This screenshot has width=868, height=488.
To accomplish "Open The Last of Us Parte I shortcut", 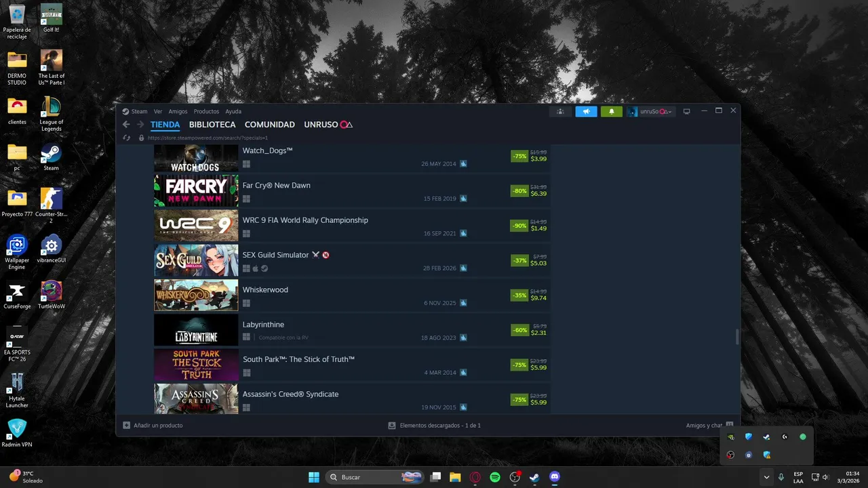I will coord(52,68).
